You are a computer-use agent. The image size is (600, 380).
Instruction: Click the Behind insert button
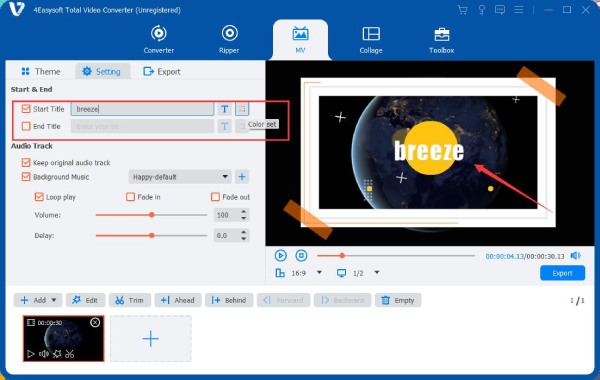(229, 300)
